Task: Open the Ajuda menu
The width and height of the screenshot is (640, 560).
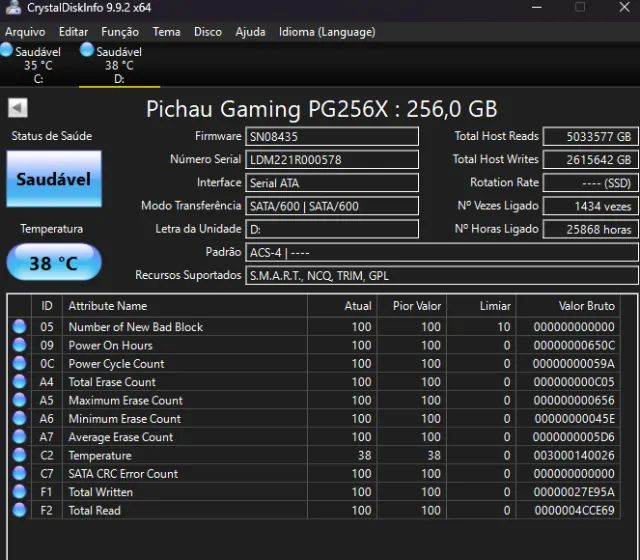Action: [250, 32]
